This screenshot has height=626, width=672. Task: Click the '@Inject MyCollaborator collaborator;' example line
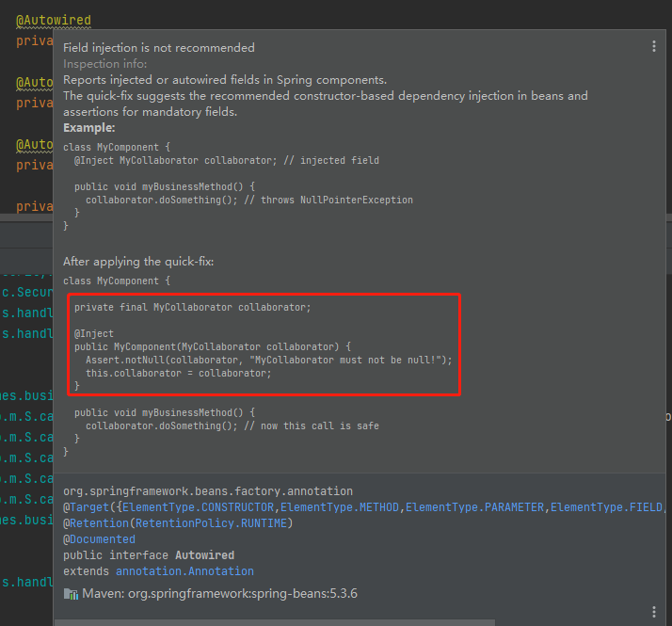(227, 160)
